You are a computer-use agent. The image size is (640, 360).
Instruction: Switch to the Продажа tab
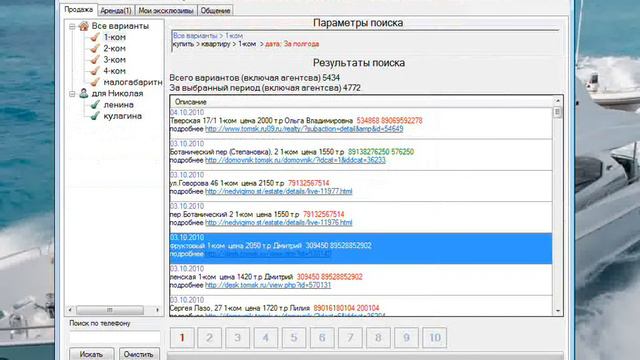79,9
